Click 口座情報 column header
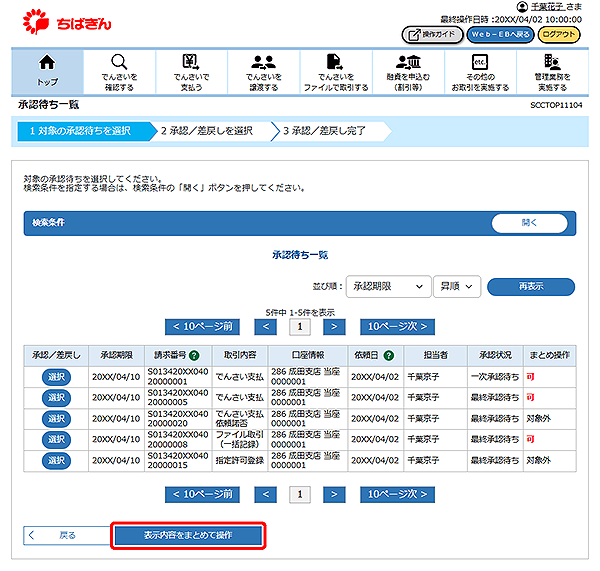This screenshot has width=600, height=571. coord(308,356)
